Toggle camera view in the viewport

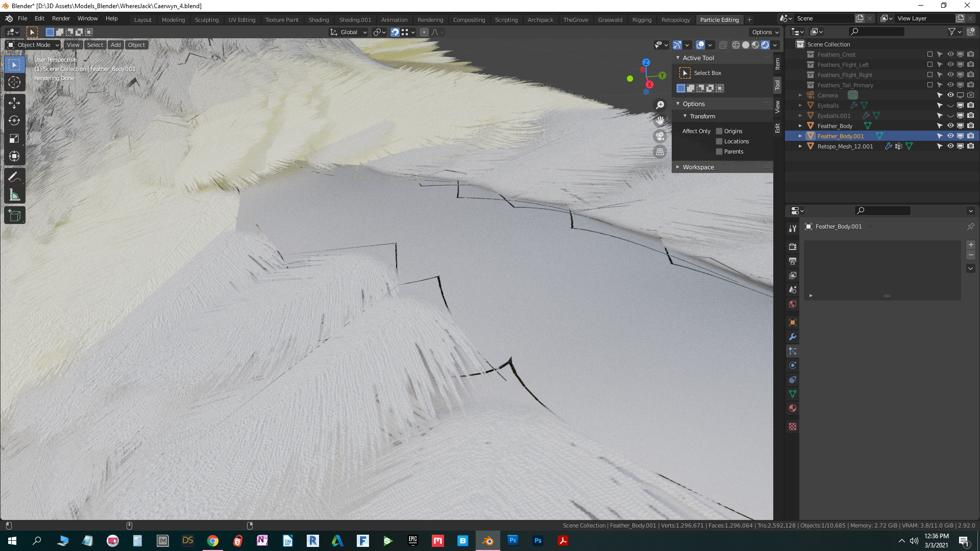[x=660, y=136]
